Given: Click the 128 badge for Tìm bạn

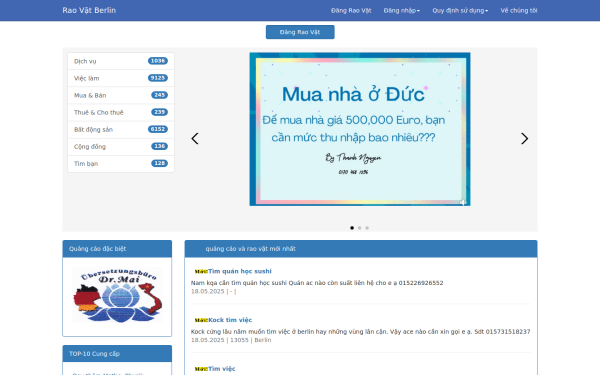Looking at the screenshot, I should (x=159, y=163).
